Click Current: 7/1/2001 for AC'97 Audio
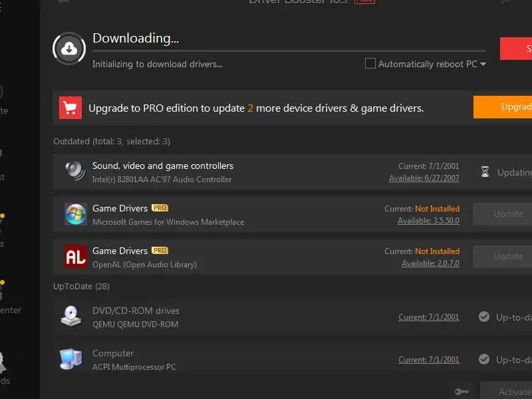This screenshot has height=399, width=532. 428,166
